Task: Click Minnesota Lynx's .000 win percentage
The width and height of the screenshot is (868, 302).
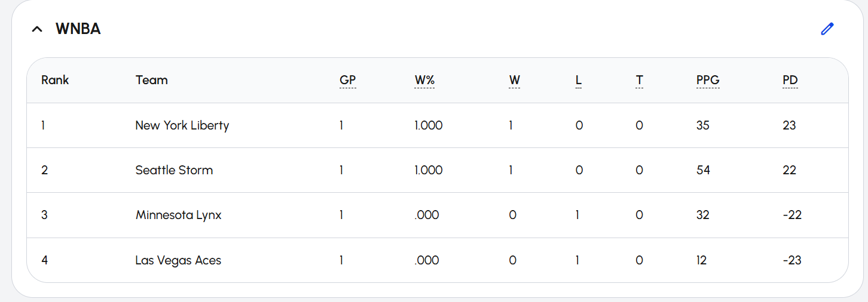Action: 427,215
